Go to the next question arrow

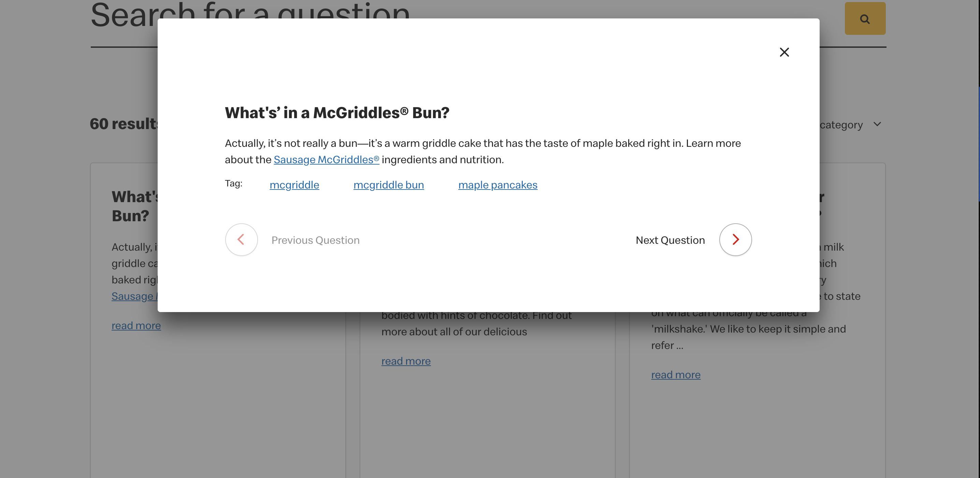tap(735, 240)
